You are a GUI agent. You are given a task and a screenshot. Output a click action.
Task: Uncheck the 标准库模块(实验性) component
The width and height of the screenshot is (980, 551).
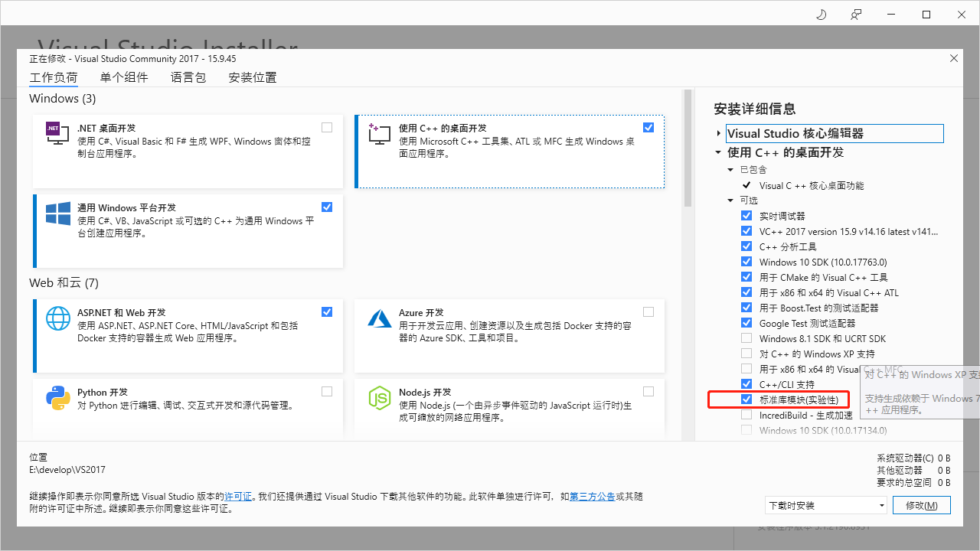click(x=746, y=399)
